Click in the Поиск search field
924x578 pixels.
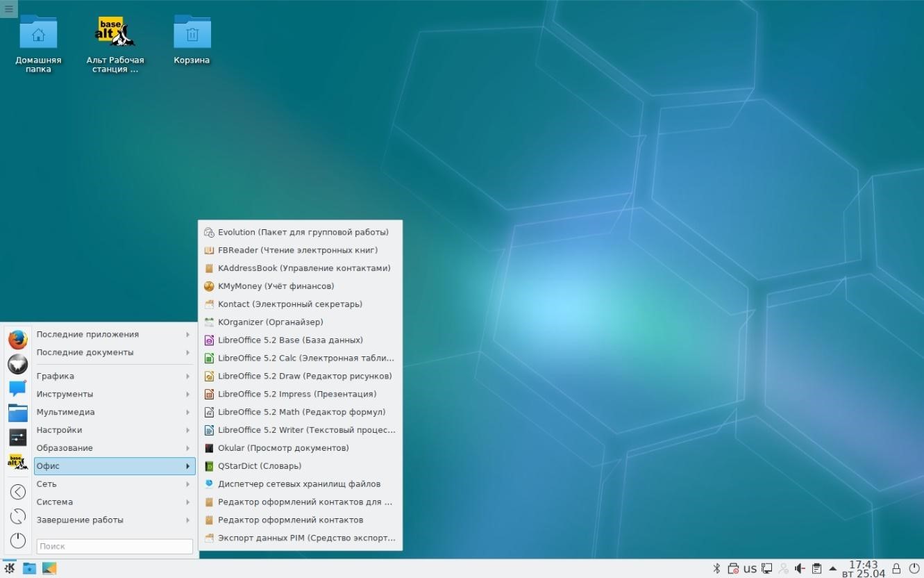point(115,546)
